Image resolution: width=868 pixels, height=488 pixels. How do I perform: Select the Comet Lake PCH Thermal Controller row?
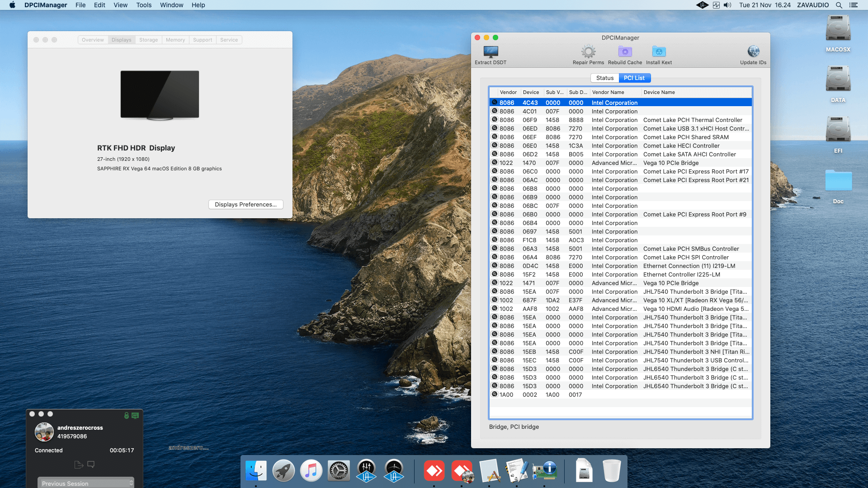tap(620, 120)
